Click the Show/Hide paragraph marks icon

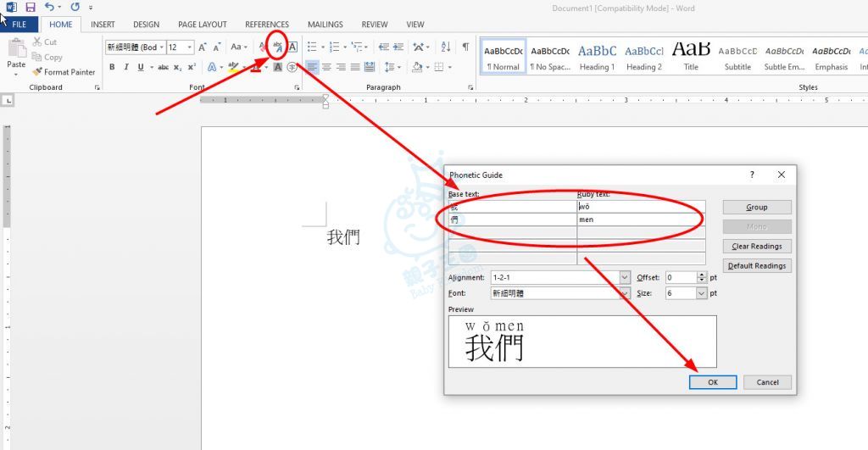[x=465, y=47]
